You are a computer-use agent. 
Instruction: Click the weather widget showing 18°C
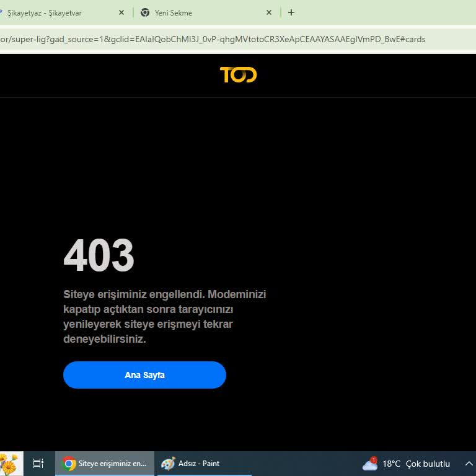(406, 464)
